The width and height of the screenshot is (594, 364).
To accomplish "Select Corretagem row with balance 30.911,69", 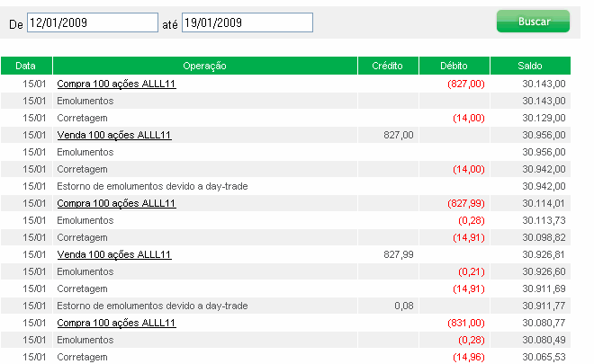I will [x=285, y=289].
